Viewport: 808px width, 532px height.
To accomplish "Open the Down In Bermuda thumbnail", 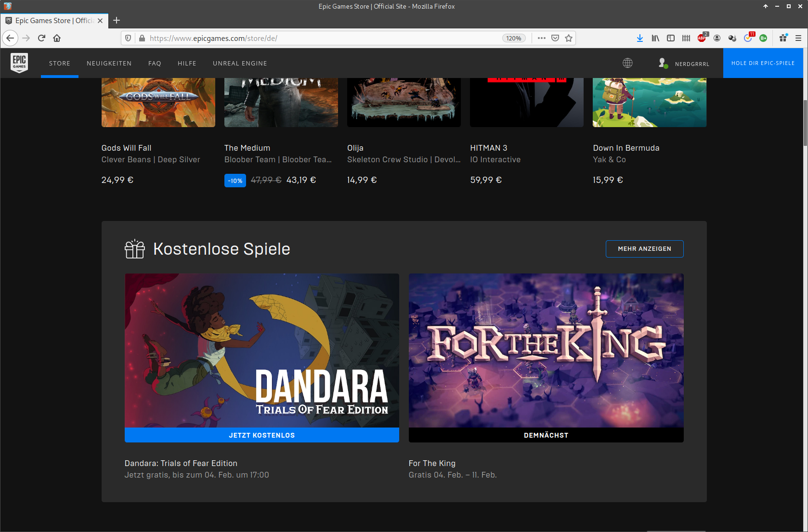I will (650, 102).
